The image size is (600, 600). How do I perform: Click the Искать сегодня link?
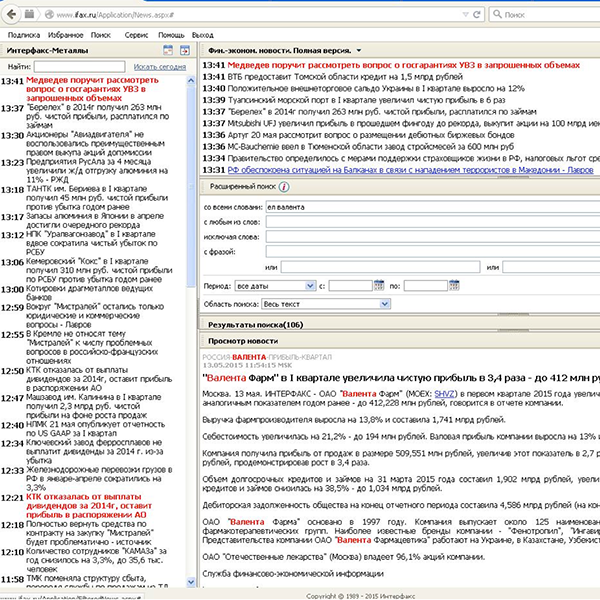click(x=160, y=67)
